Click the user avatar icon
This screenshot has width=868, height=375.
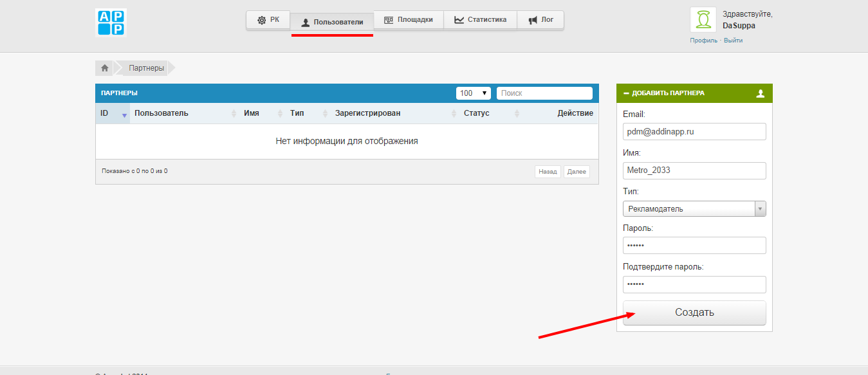coord(703,20)
